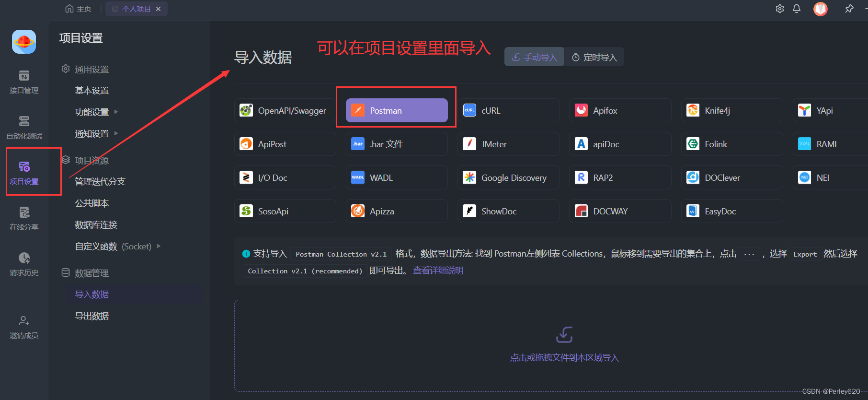Choose cURL import format

508,110
